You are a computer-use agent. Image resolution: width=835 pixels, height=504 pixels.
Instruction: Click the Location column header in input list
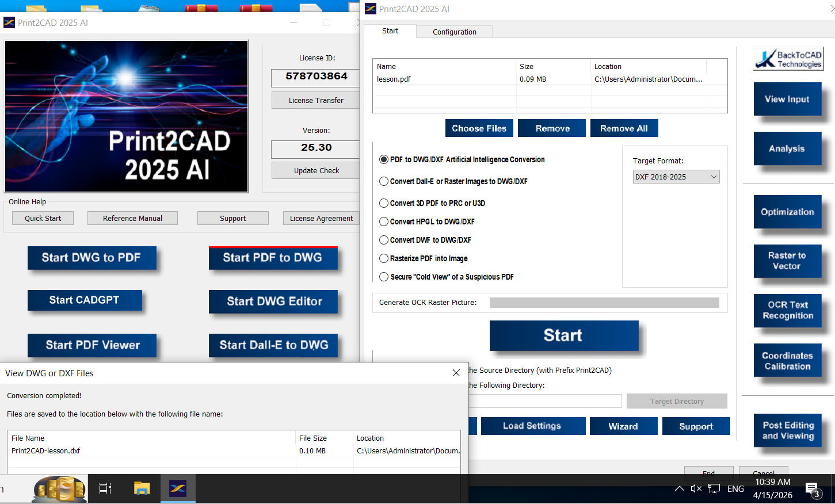click(x=648, y=66)
